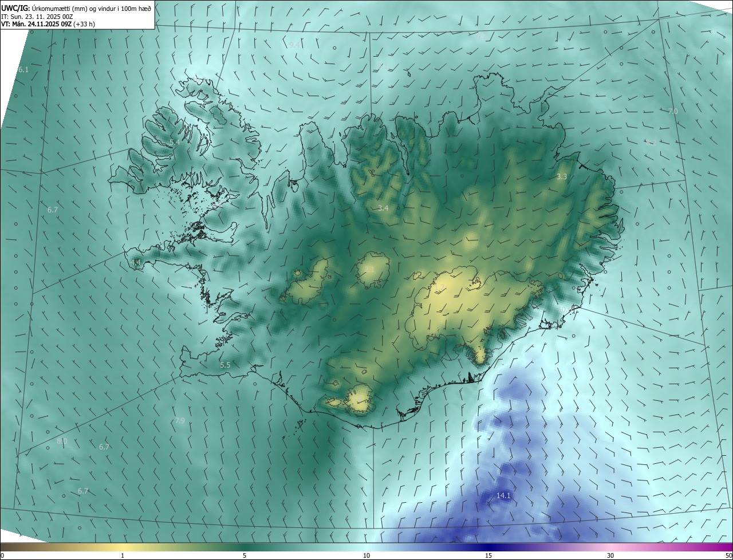Click the 9.4 value label north of Iceland
Image resolution: width=733 pixels, height=560 pixels.
coord(294,45)
